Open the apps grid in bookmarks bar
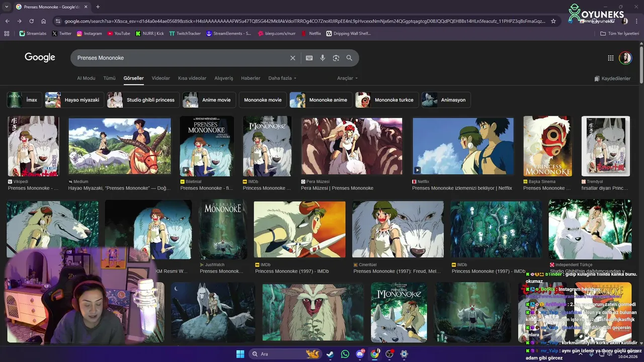644x362 pixels. [7, 34]
